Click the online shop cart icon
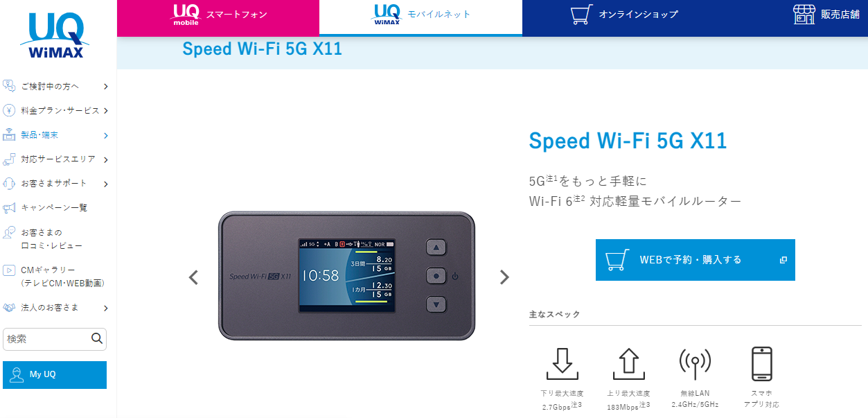This screenshot has height=418, width=868. pos(582,15)
